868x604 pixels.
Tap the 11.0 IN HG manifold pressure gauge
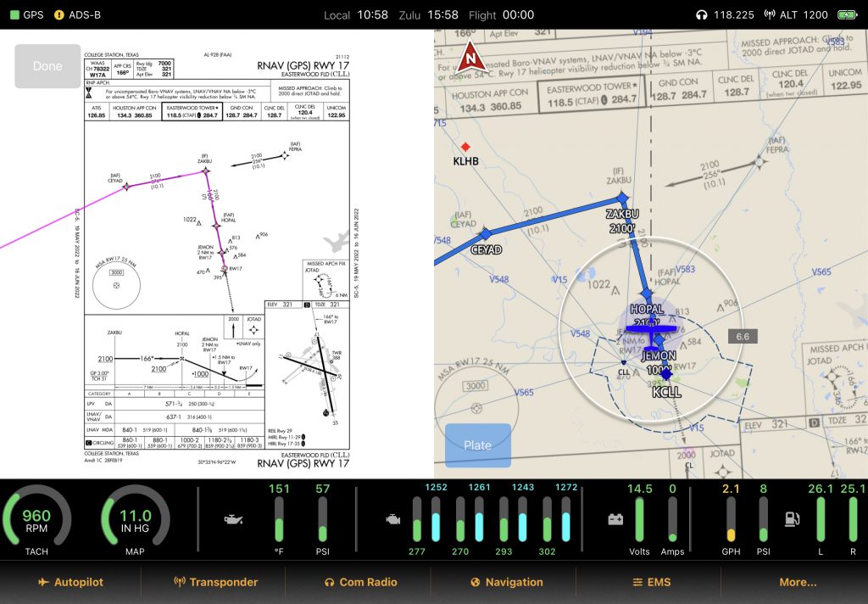pyautogui.click(x=135, y=520)
